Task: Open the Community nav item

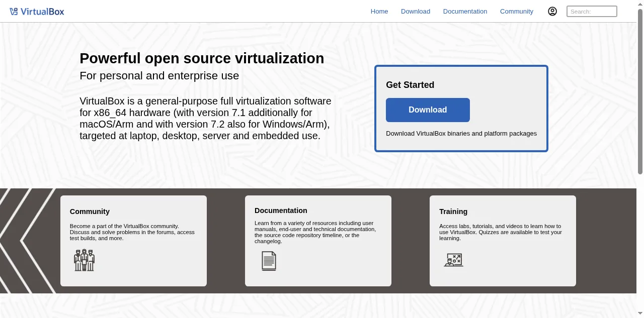Action: coord(517,11)
